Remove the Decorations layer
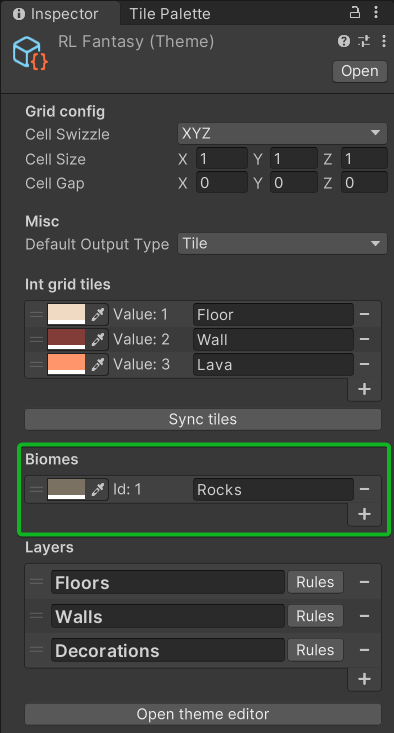The image size is (394, 733). click(365, 650)
